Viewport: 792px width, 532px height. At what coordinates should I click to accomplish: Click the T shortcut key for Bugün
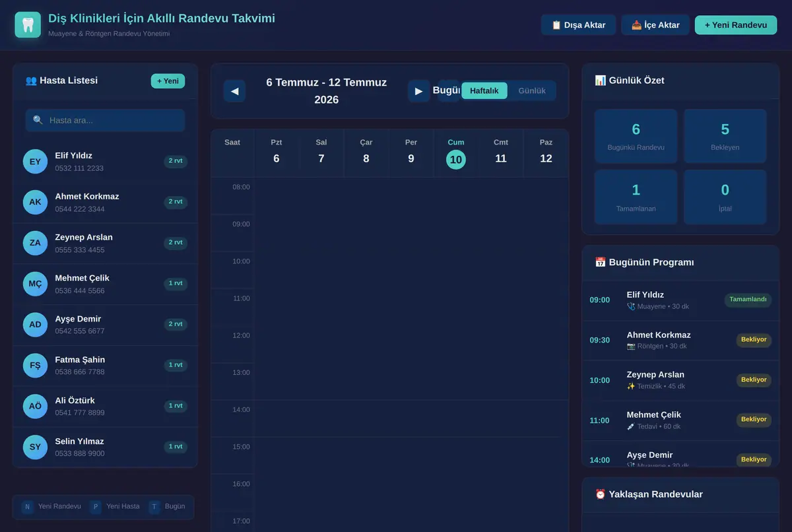coord(154,507)
